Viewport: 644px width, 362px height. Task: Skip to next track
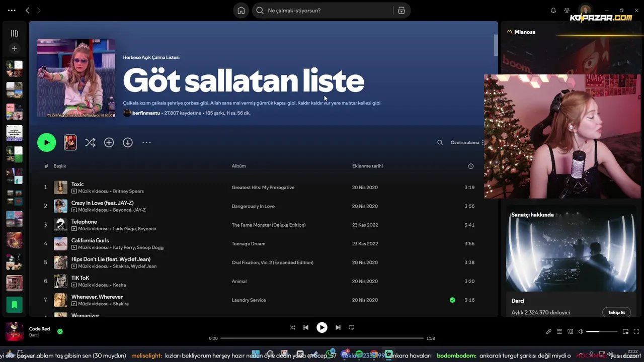(338, 327)
